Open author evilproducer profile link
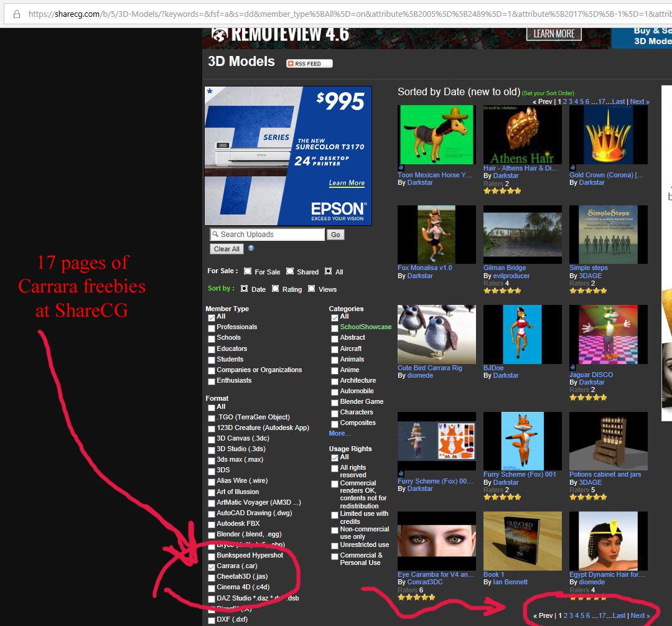The width and height of the screenshot is (672, 626). click(x=511, y=276)
